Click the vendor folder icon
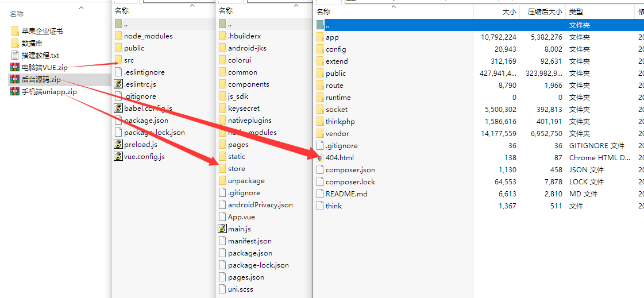Image resolution: width=644 pixels, height=298 pixels. tap(320, 133)
